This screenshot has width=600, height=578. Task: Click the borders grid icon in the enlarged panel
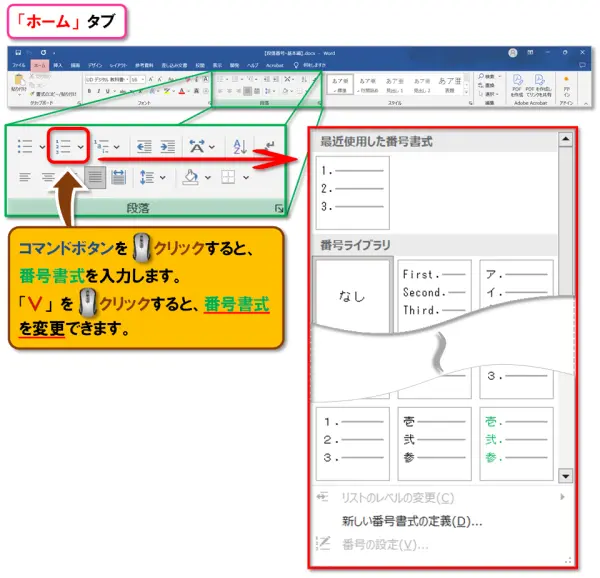(228, 177)
